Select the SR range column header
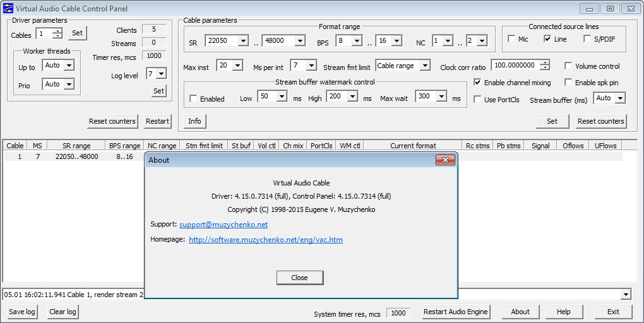 point(76,146)
